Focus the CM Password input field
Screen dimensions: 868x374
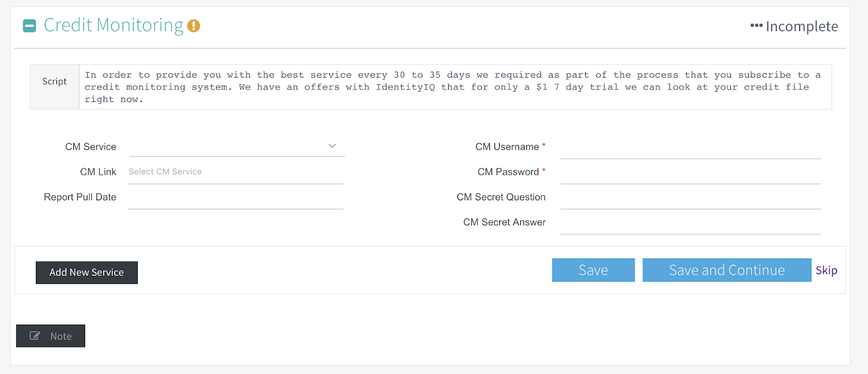(690, 173)
